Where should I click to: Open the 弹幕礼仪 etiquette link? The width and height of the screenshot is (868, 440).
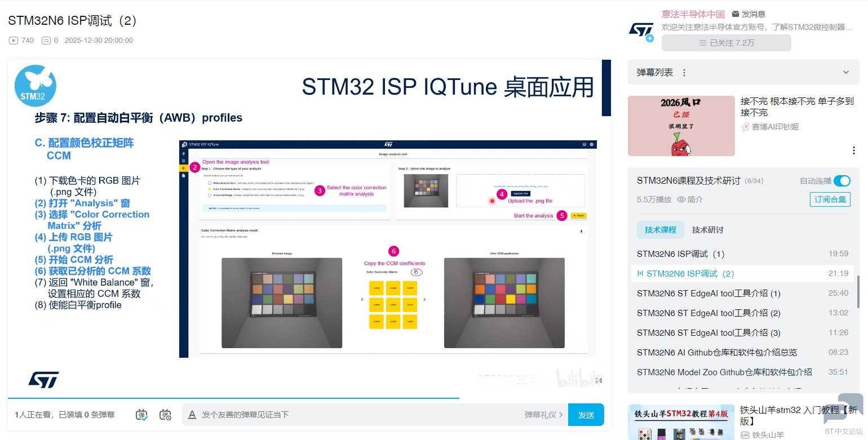(x=543, y=415)
